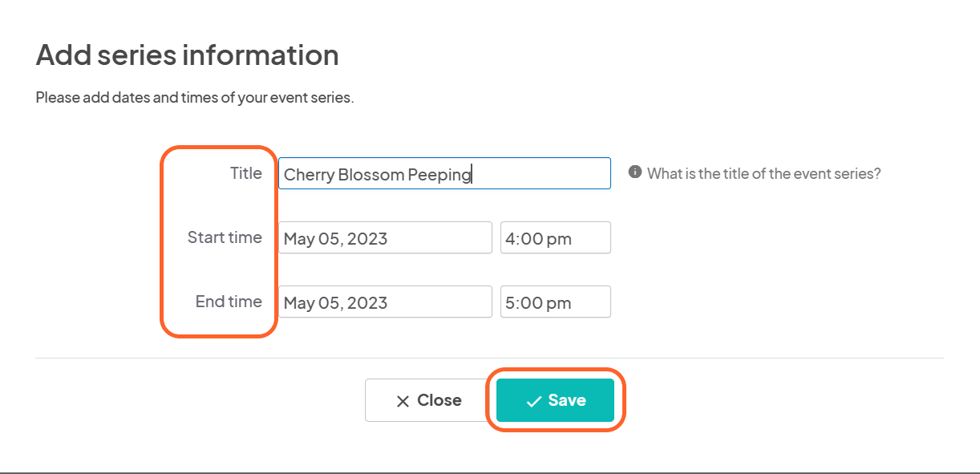Open the Start time date field showing May 05, 2023
The image size is (980, 474).
[x=385, y=237]
